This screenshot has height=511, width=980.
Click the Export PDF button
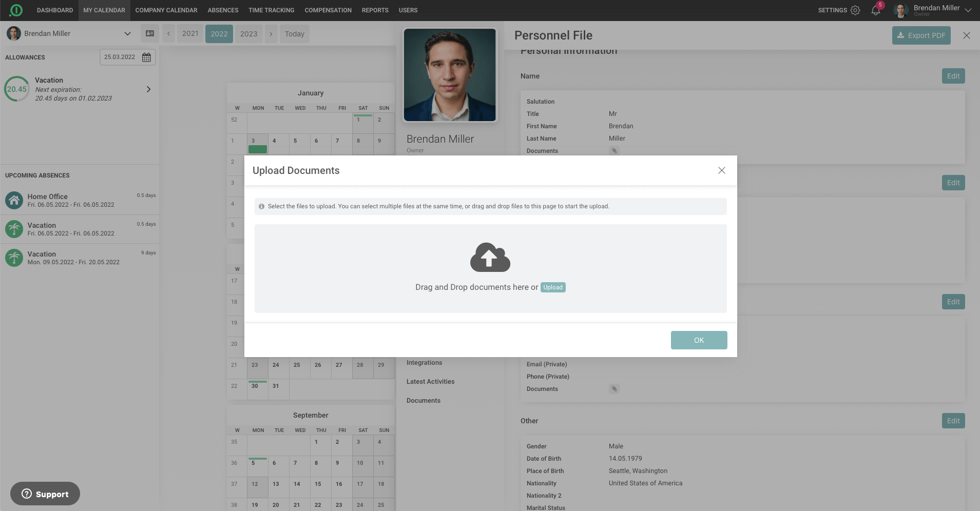921,35
